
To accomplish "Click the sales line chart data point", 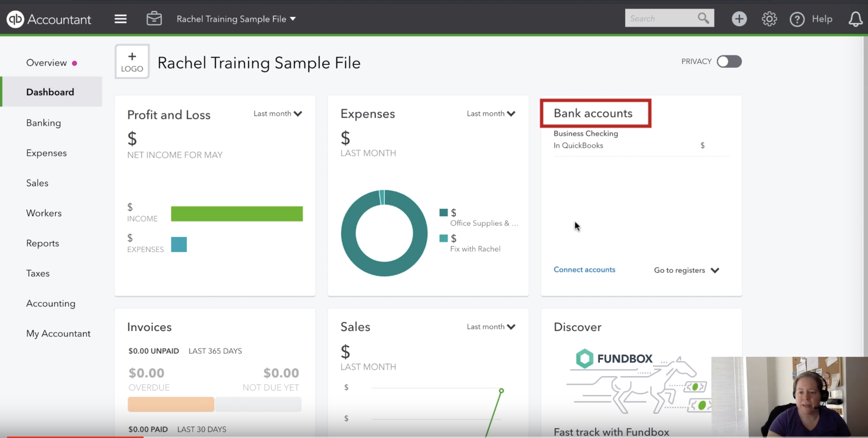I will [x=501, y=391].
